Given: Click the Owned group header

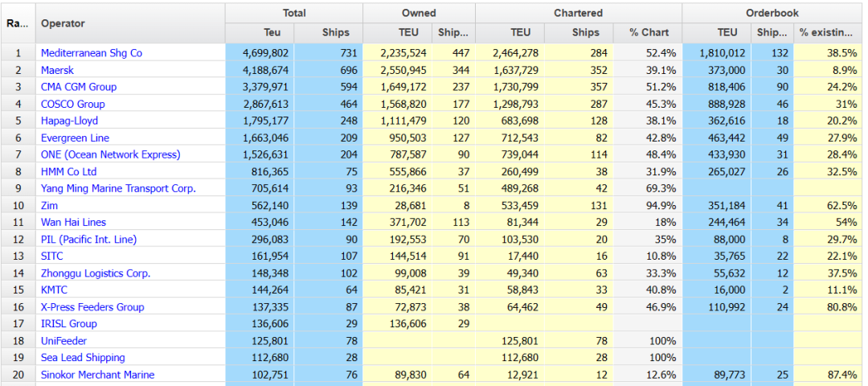Looking at the screenshot, I should coord(419,13).
